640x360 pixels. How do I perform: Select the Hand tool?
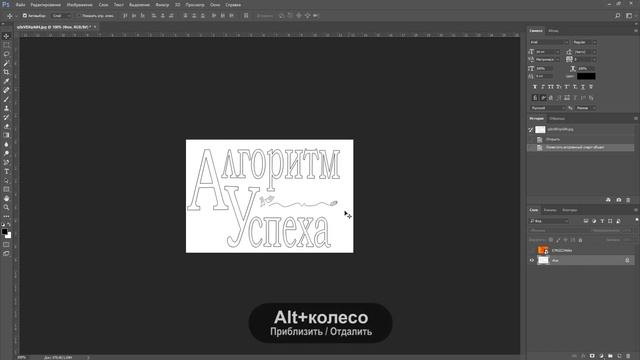[x=6, y=198]
